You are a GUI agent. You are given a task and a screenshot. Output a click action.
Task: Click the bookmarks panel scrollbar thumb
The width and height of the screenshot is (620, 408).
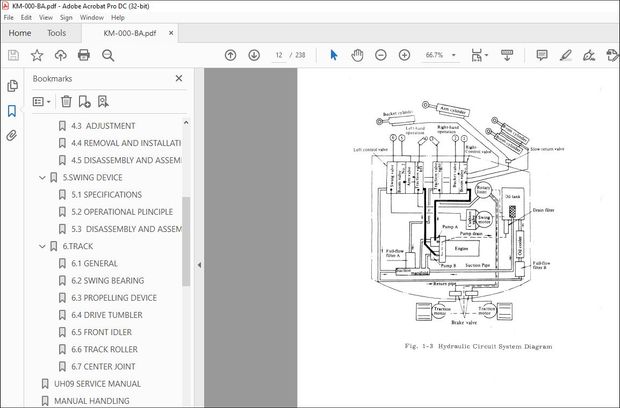(x=186, y=241)
